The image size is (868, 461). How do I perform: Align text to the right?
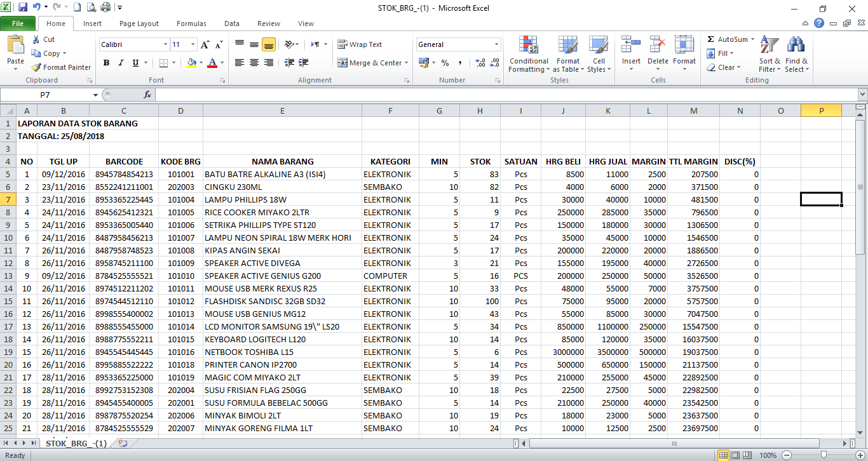pos(268,63)
